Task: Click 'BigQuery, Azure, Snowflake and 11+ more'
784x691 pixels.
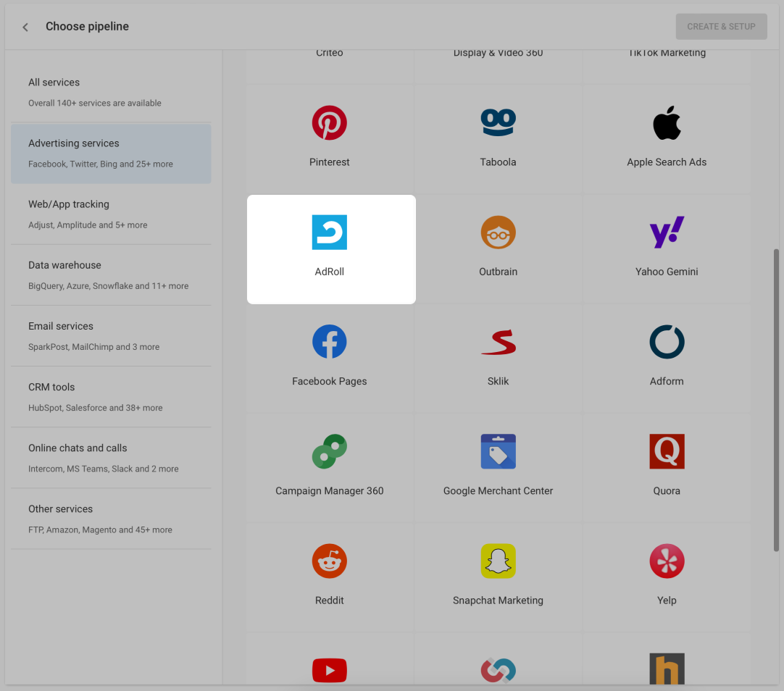Action: tap(108, 286)
